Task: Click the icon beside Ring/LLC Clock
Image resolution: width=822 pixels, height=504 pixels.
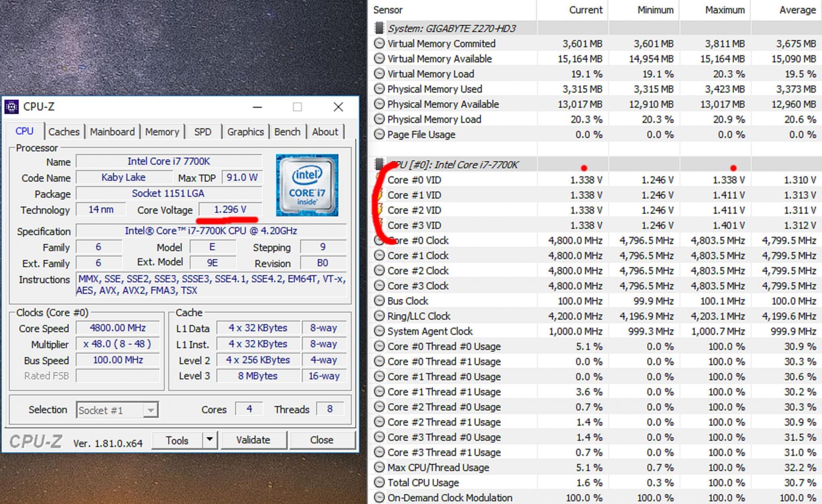Action: tap(379, 316)
